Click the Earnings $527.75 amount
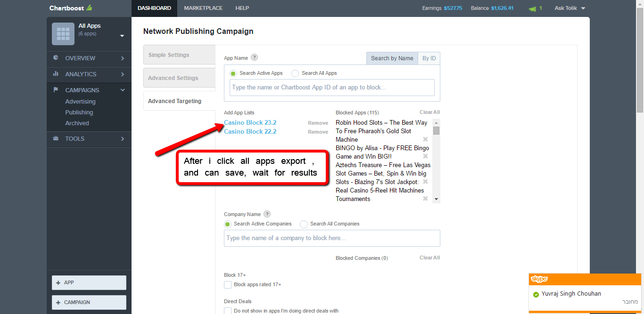This screenshot has width=644, height=314. click(x=453, y=8)
